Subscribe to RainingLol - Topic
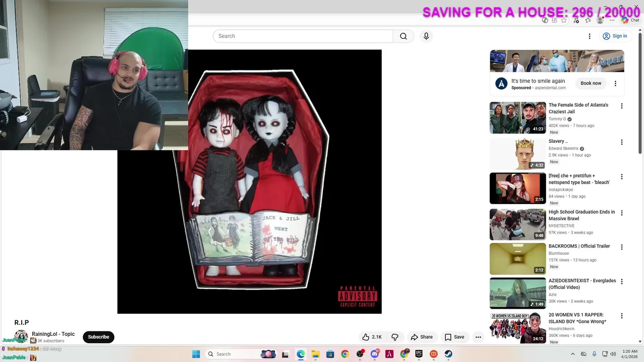The width and height of the screenshot is (644, 362). coord(99,337)
